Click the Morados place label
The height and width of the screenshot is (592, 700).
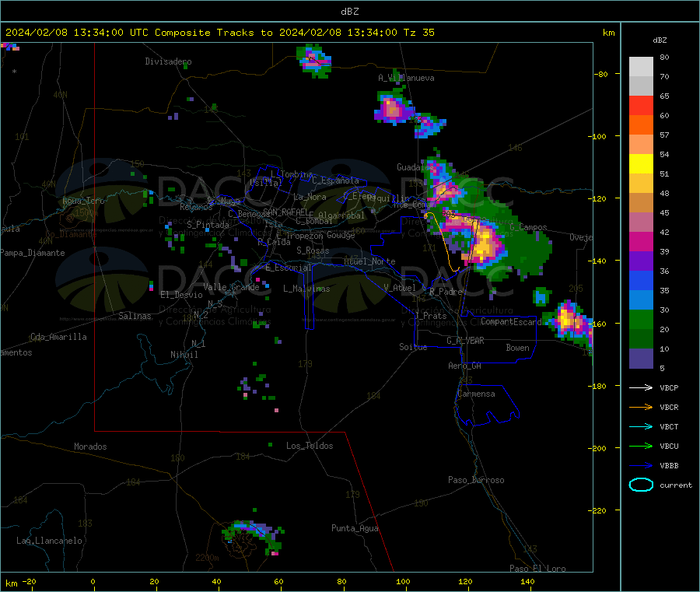pos(90,447)
